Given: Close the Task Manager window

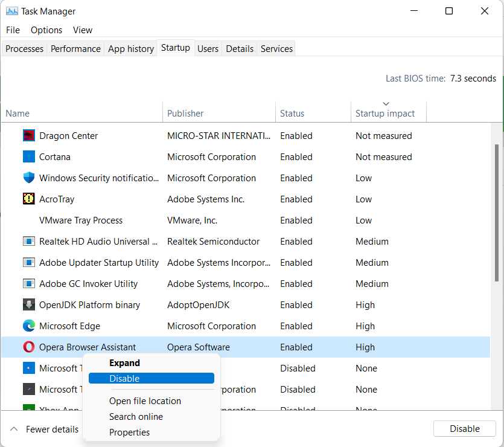Looking at the screenshot, I should (485, 11).
